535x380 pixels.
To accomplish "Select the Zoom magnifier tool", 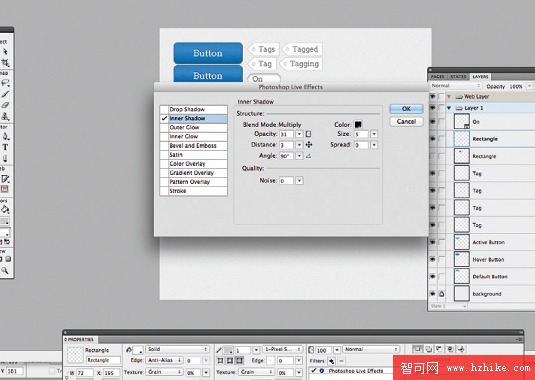I will [5, 271].
